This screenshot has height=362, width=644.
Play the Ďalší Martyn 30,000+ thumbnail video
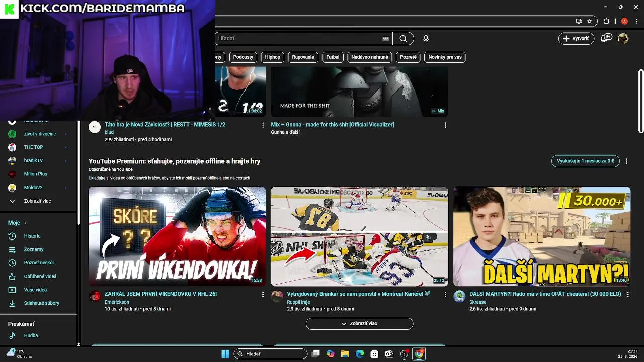(542, 236)
